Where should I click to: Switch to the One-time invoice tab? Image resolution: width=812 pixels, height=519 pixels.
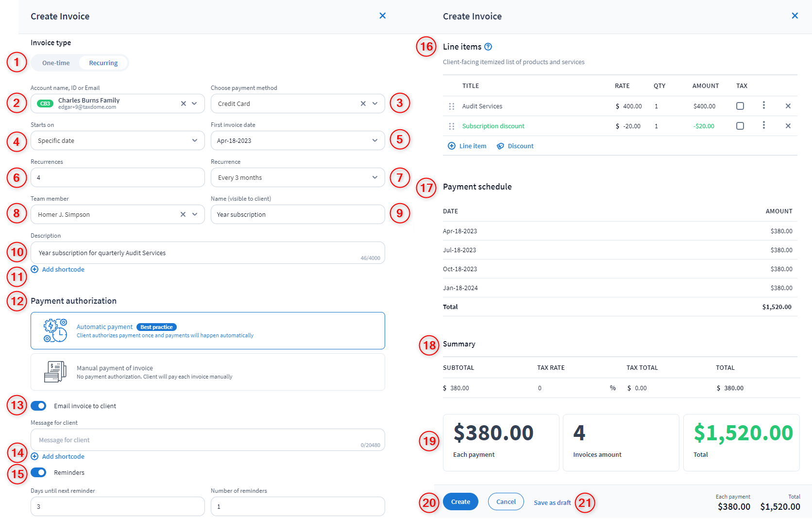coord(55,62)
